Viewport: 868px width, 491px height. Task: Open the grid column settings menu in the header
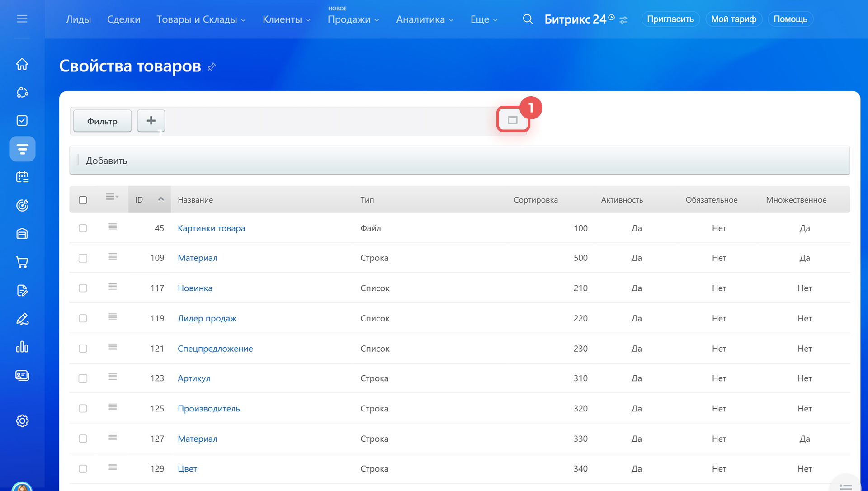point(112,197)
